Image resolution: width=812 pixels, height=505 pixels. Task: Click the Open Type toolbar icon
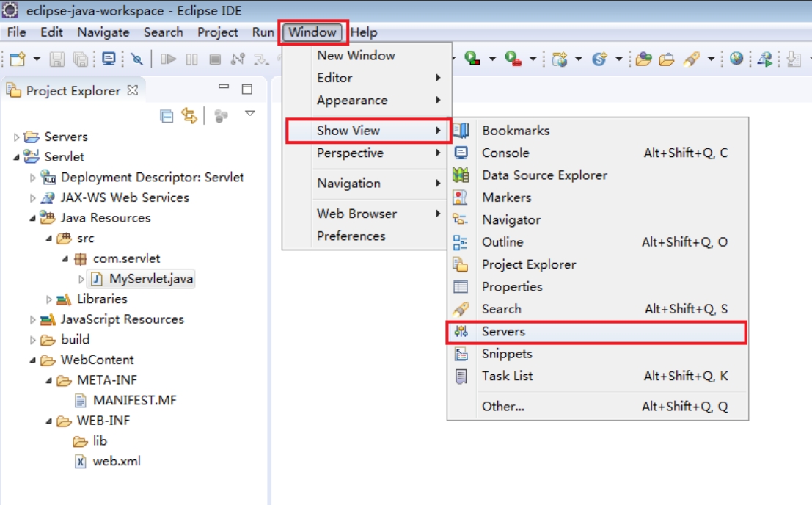pos(644,59)
